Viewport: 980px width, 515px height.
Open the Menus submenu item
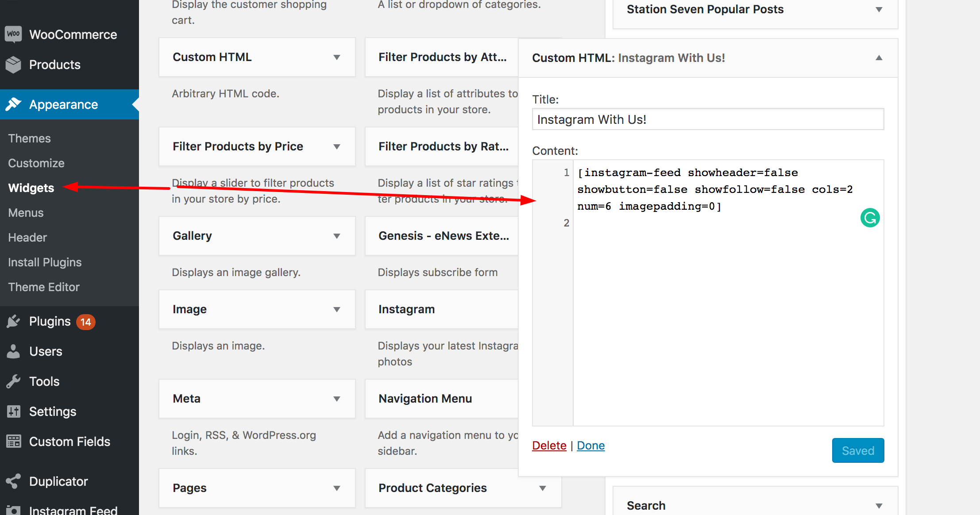tap(26, 213)
